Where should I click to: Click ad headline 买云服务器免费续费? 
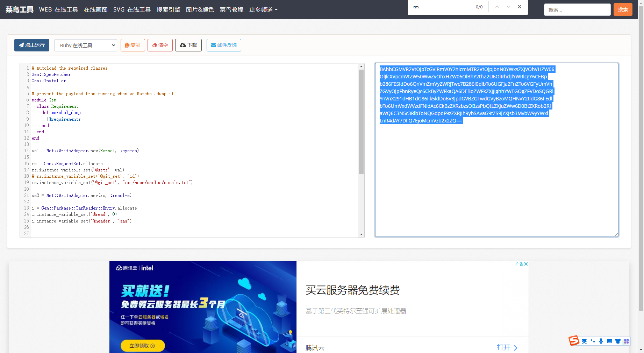click(x=353, y=290)
